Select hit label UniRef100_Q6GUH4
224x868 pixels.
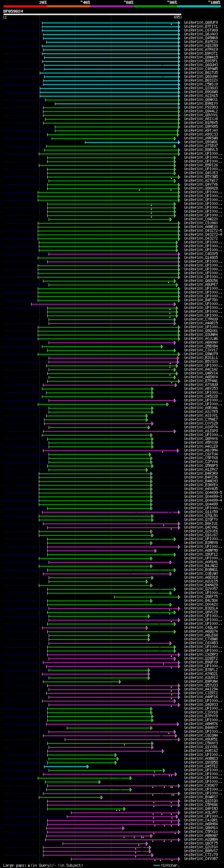pyautogui.click(x=201, y=77)
